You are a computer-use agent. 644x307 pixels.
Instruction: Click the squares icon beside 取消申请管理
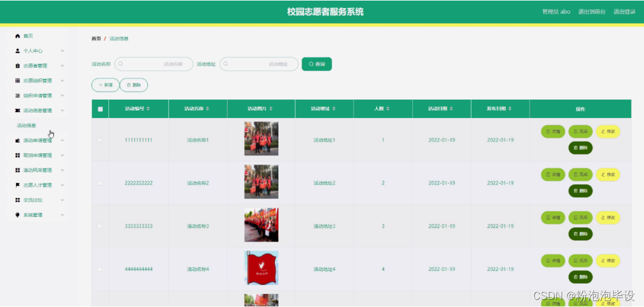click(x=17, y=155)
